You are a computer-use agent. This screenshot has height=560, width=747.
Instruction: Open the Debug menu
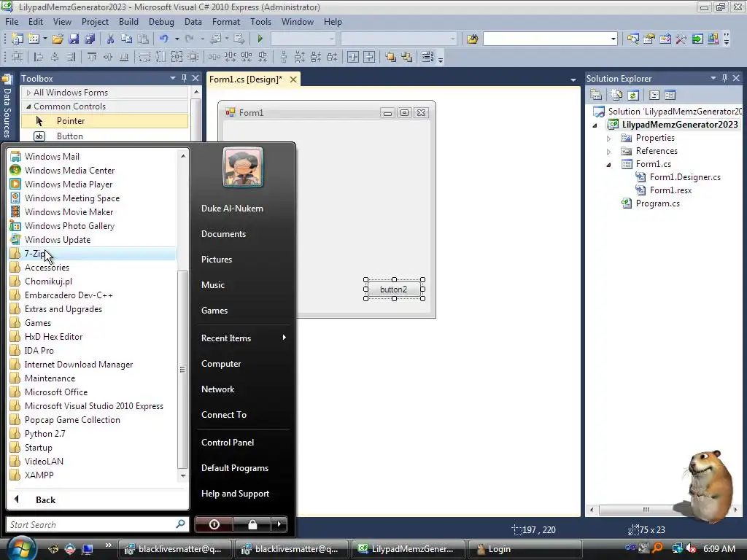click(x=161, y=22)
